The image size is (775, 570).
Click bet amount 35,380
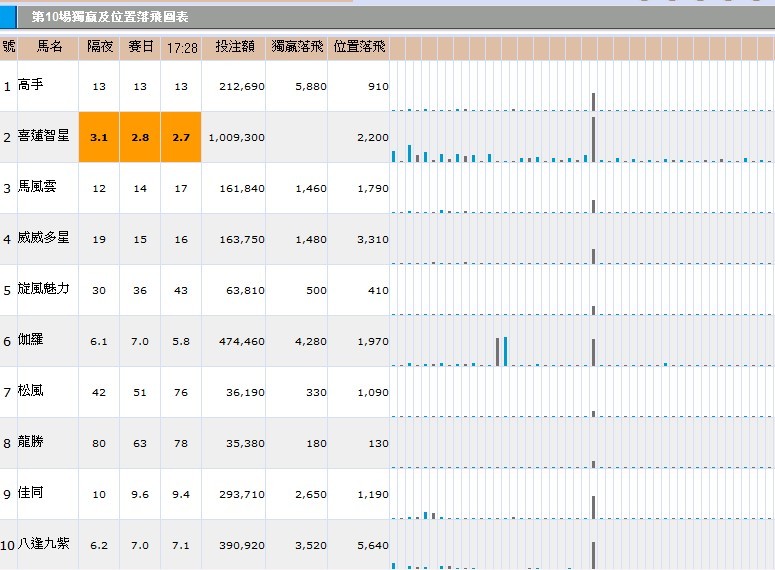tap(245, 443)
